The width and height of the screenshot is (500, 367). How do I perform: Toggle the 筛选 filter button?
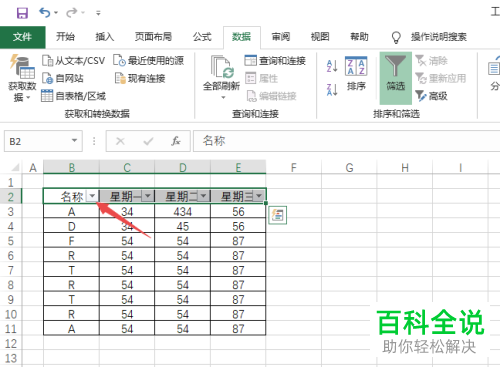pyautogui.click(x=396, y=78)
